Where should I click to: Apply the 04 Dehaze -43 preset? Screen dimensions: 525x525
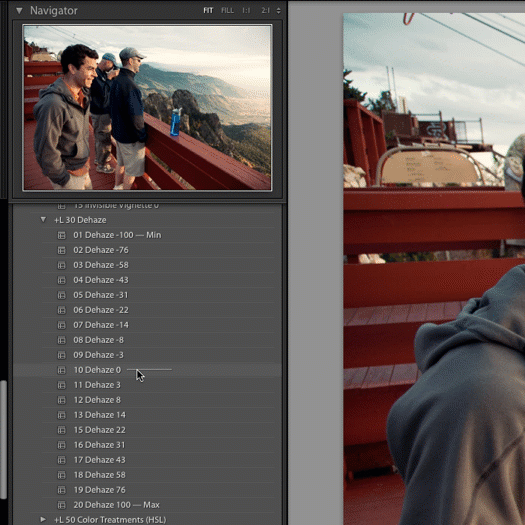click(x=101, y=280)
